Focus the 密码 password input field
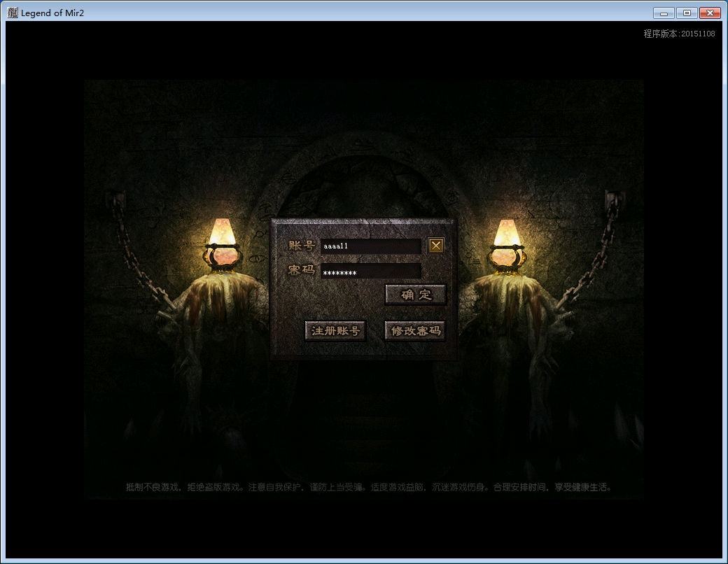Viewport: 728px width, 564px height. pyautogui.click(x=370, y=272)
